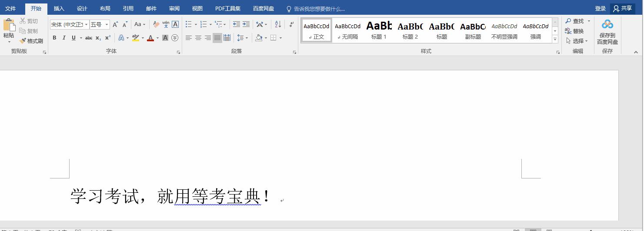
Task: Expand the Select (选择) dropdown
Action: coord(577,41)
